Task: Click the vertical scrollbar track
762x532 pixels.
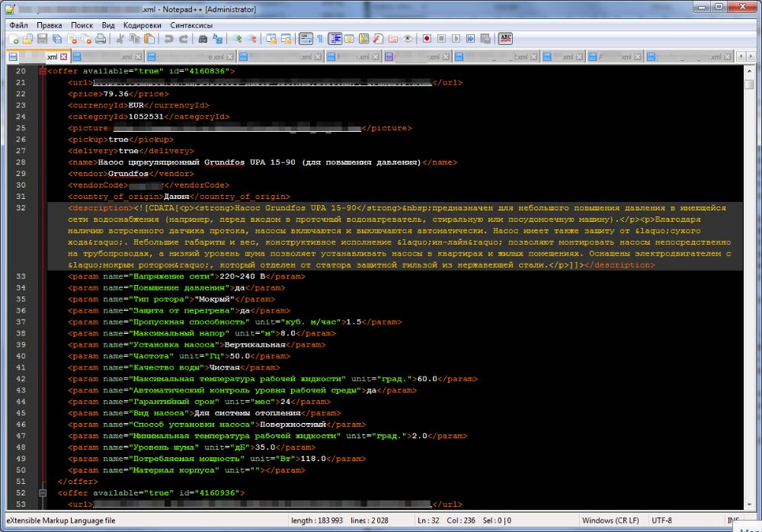Action: tap(751, 305)
